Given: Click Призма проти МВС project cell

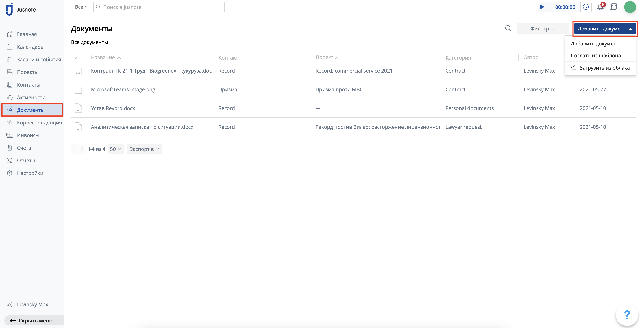Looking at the screenshot, I should tap(339, 89).
